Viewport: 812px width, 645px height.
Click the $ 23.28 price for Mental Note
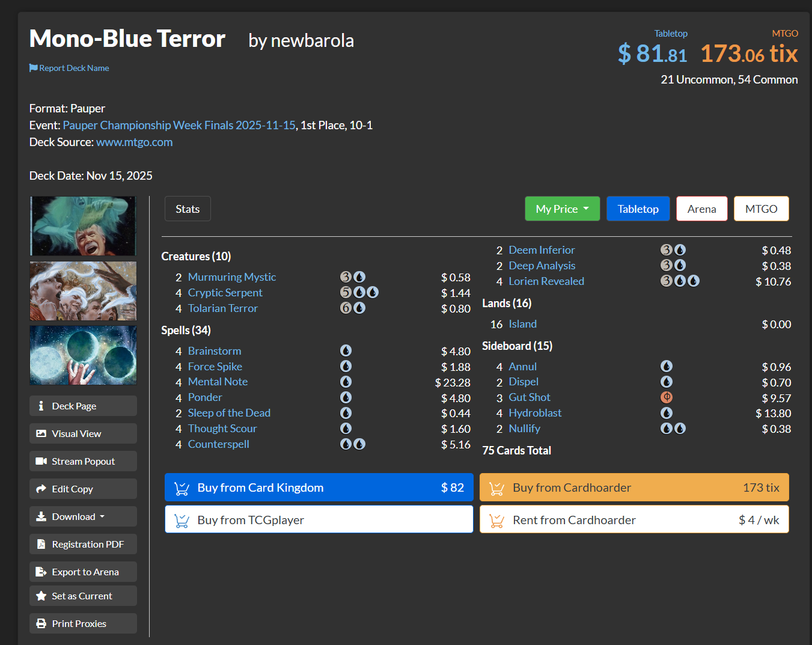(453, 382)
